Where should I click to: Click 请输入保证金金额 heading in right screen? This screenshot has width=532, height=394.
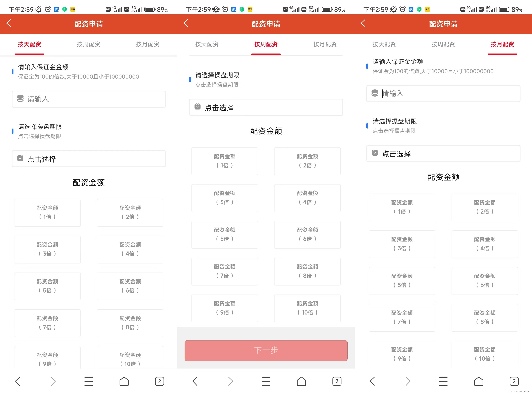pos(398,62)
